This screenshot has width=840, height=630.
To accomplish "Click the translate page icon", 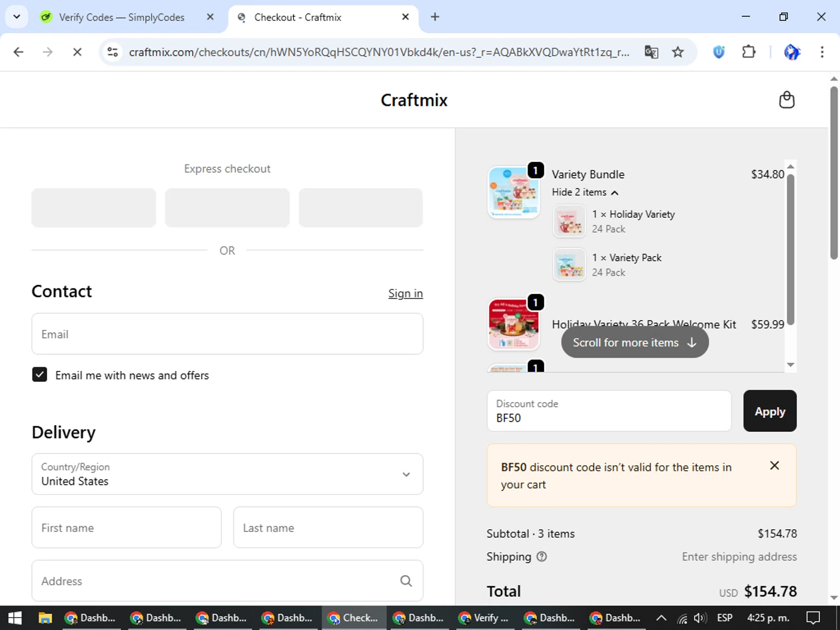I will 651,52.
